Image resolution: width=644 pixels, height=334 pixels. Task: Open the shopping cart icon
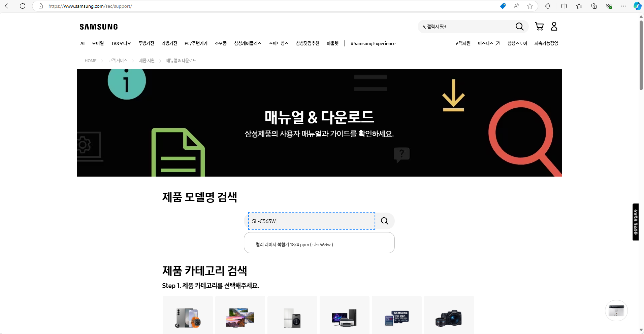(x=539, y=27)
